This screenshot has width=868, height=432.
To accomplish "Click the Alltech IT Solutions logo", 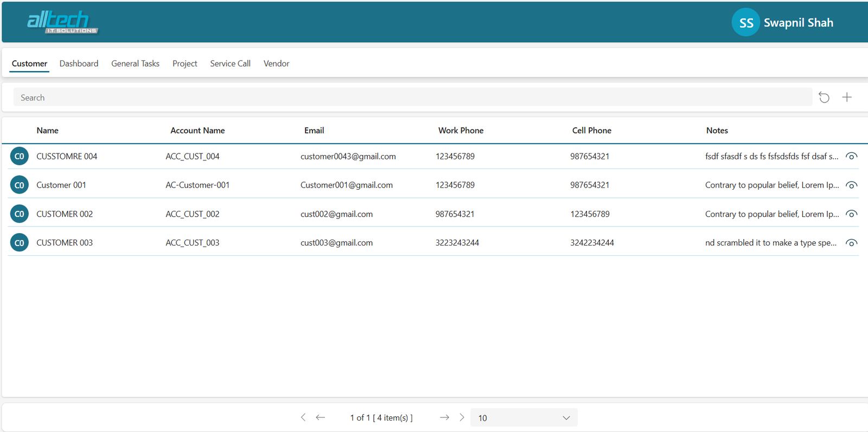I will click(x=62, y=22).
